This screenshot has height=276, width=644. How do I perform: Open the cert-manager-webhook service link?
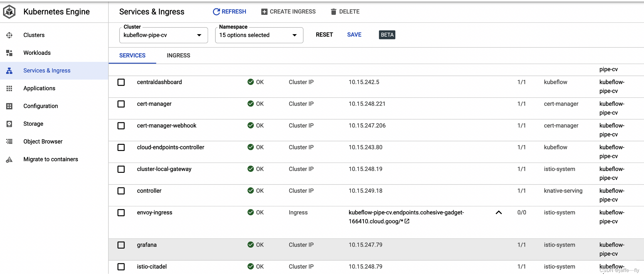coord(167,126)
